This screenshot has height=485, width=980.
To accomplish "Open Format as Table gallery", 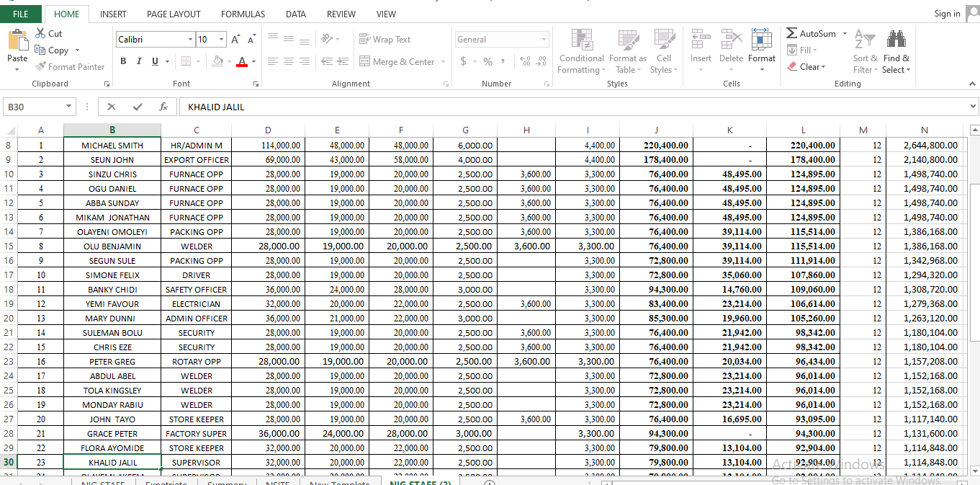I will [628, 51].
